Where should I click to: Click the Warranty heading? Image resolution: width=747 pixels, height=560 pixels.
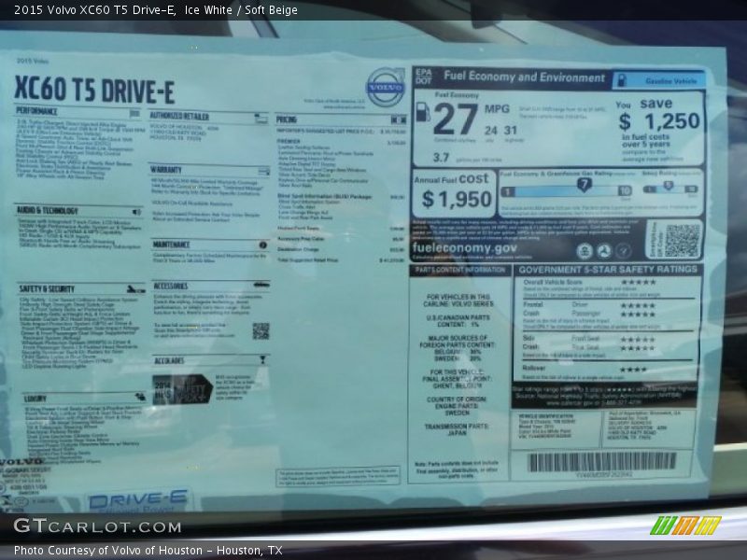(x=166, y=170)
